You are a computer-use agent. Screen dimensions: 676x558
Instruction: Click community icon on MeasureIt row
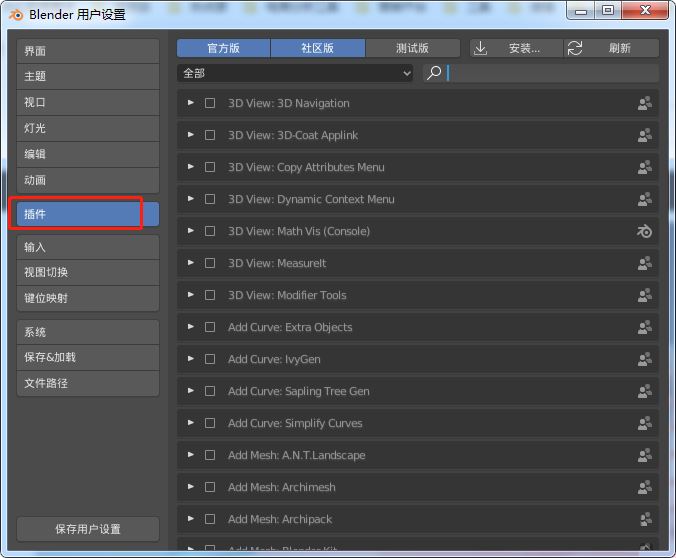[645, 263]
